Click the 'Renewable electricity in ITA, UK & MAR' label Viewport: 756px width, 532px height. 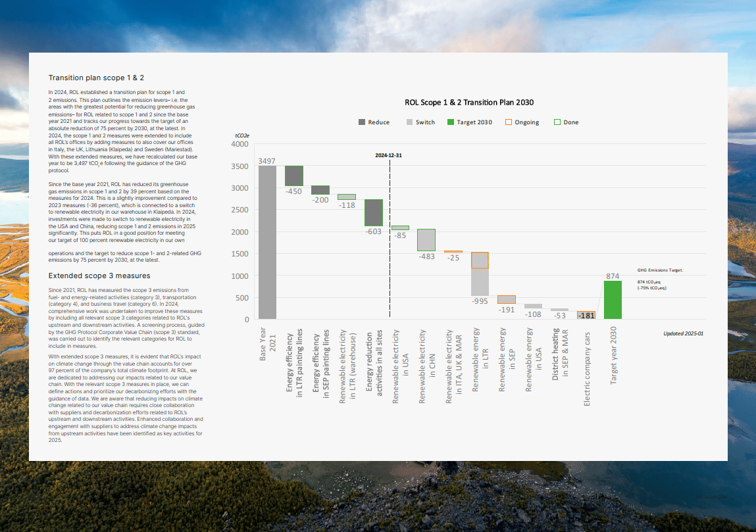point(453,367)
